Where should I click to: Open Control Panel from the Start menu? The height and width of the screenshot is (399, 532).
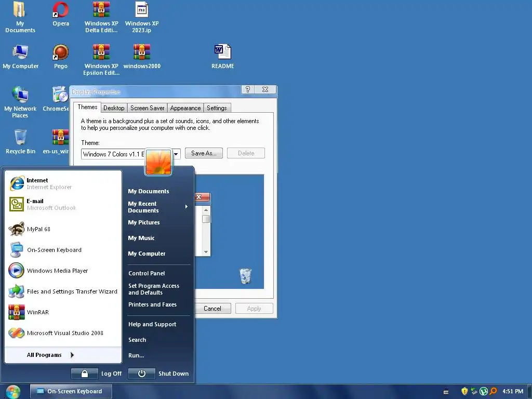click(x=147, y=273)
